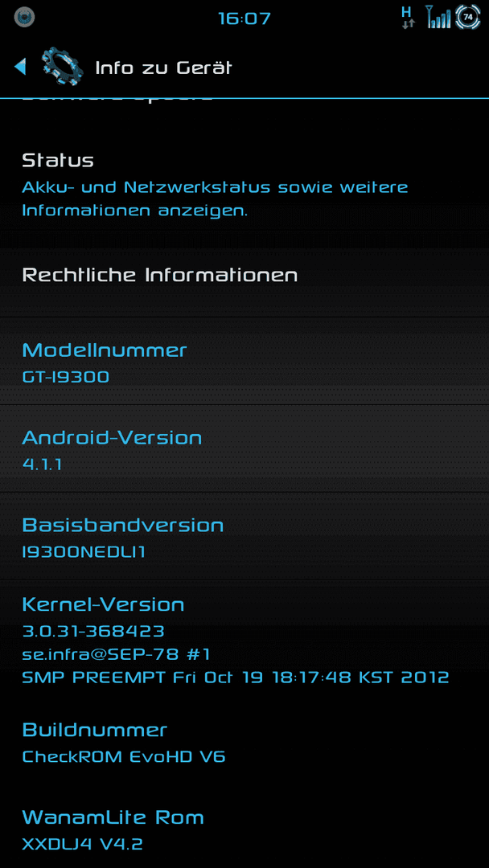Viewport: 489px width, 868px height.
Task: Tap the SMP PREEMPT kernel build date line
Action: (x=236, y=677)
